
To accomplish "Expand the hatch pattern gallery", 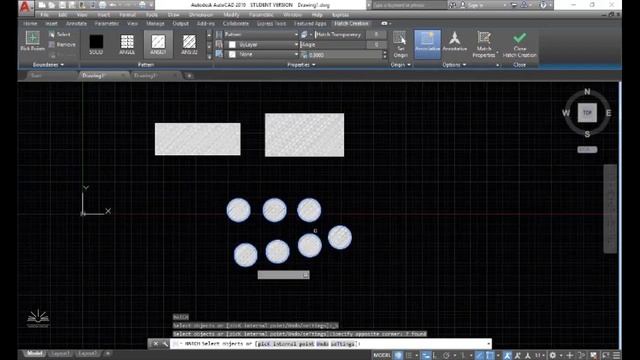I will pyautogui.click(x=209, y=56).
